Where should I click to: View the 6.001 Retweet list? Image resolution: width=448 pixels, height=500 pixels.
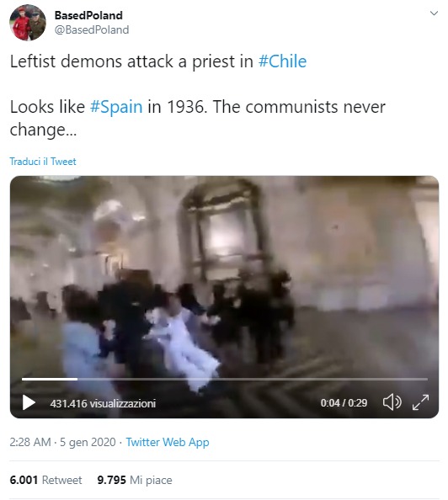click(45, 480)
